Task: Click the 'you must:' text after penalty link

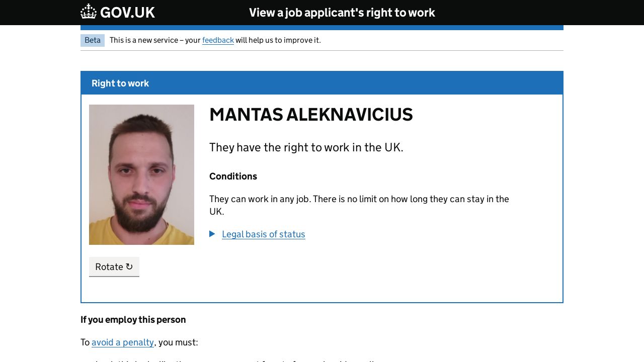Action: coord(178,342)
